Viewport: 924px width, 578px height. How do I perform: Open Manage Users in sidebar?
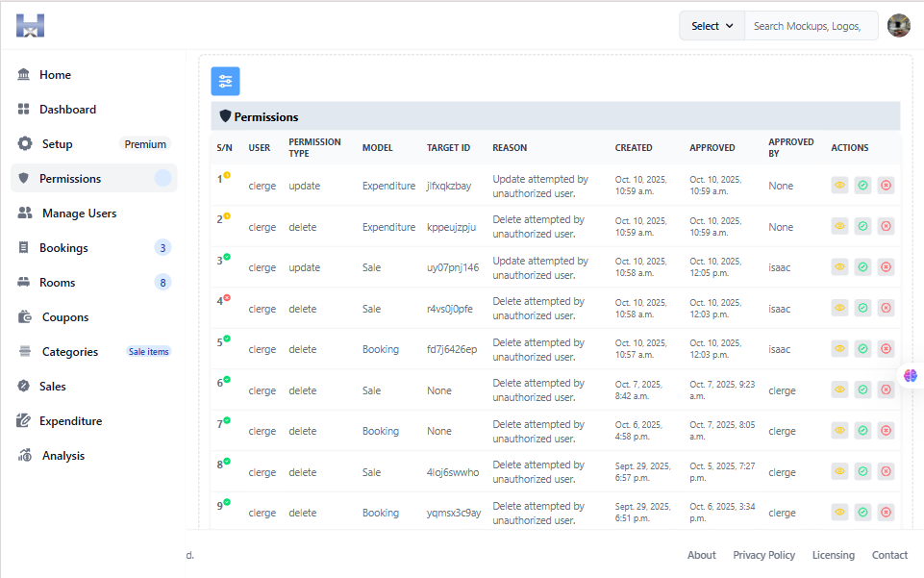coord(79,214)
